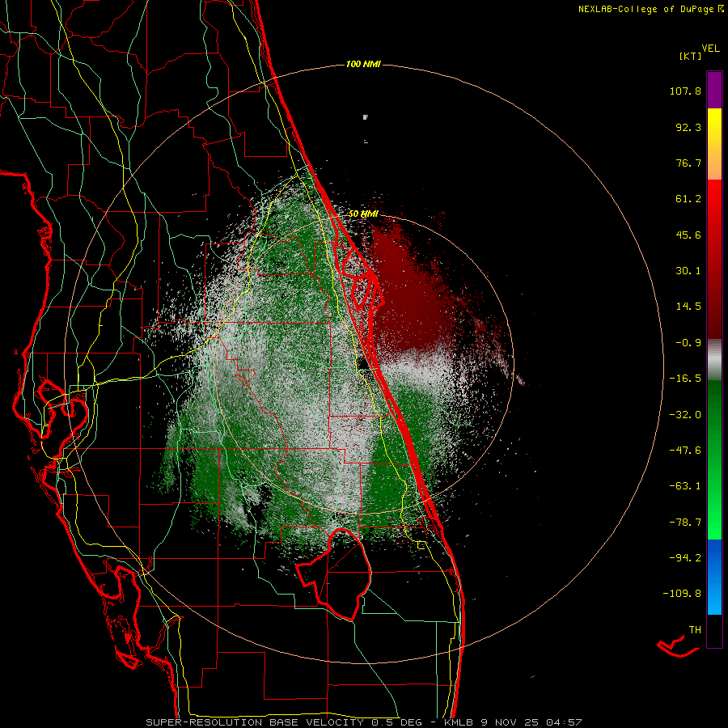This screenshot has height=728, width=728.
Task: Click the -78.7 legend value
Action: 685,523
